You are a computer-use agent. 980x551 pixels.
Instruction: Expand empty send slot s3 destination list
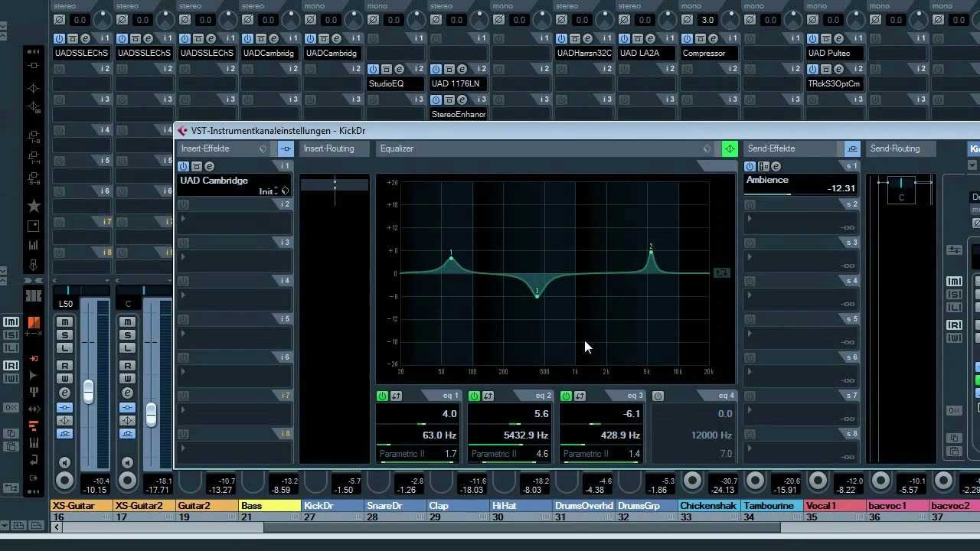coord(749,257)
